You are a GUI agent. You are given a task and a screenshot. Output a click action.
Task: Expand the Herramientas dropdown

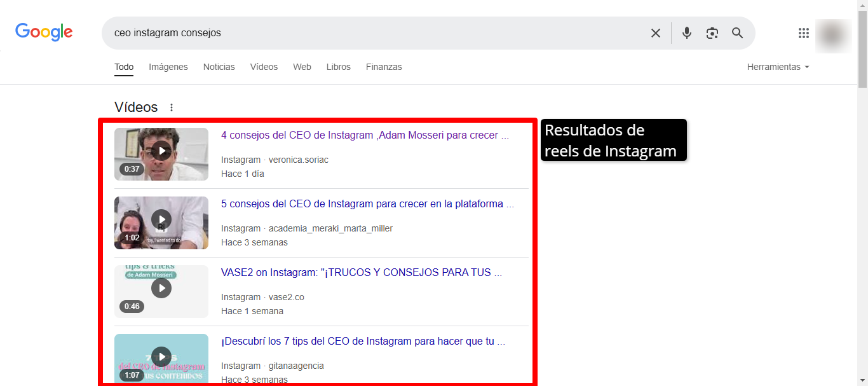click(778, 67)
